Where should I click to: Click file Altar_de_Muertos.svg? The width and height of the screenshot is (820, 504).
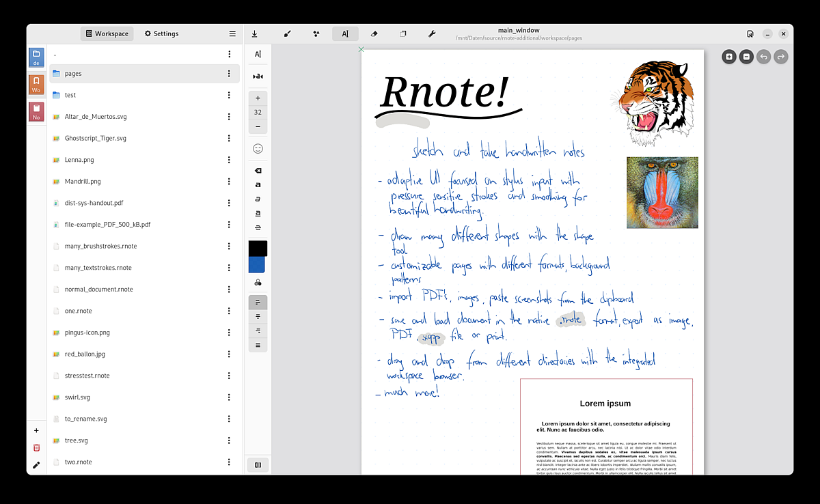coord(144,117)
